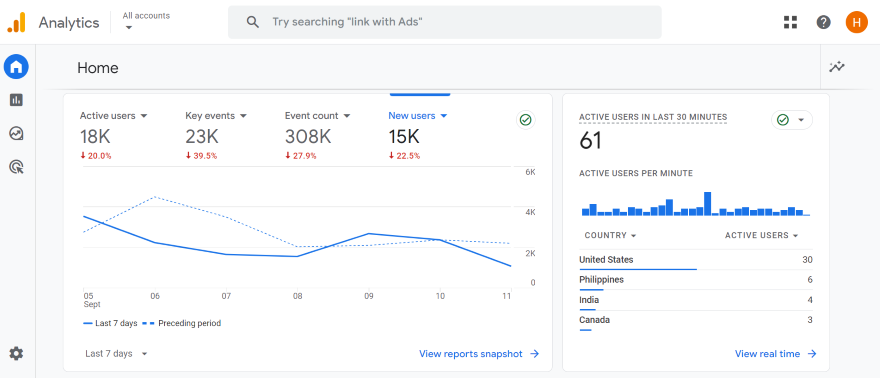880x378 pixels.
Task: Open the Last 7 days date range dropdown
Action: tap(116, 354)
